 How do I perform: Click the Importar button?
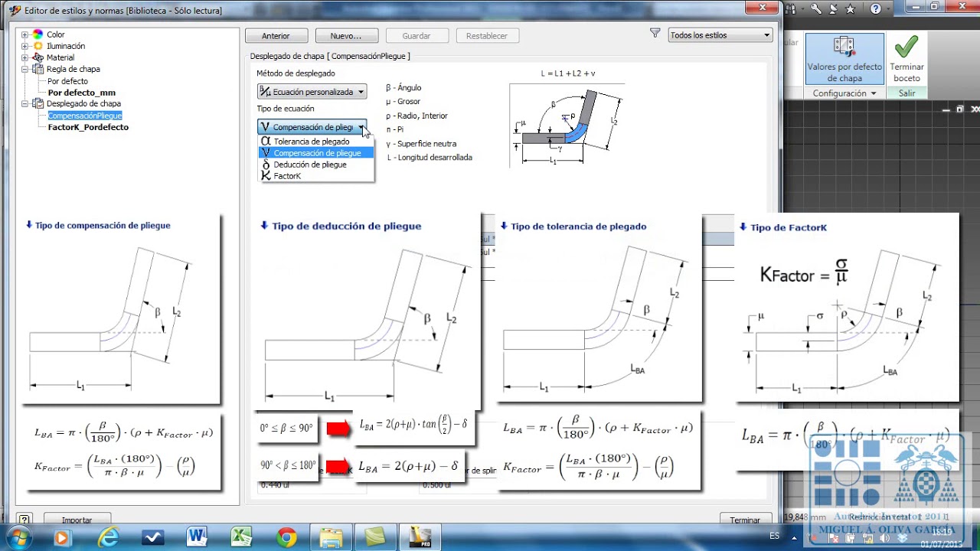point(77,520)
